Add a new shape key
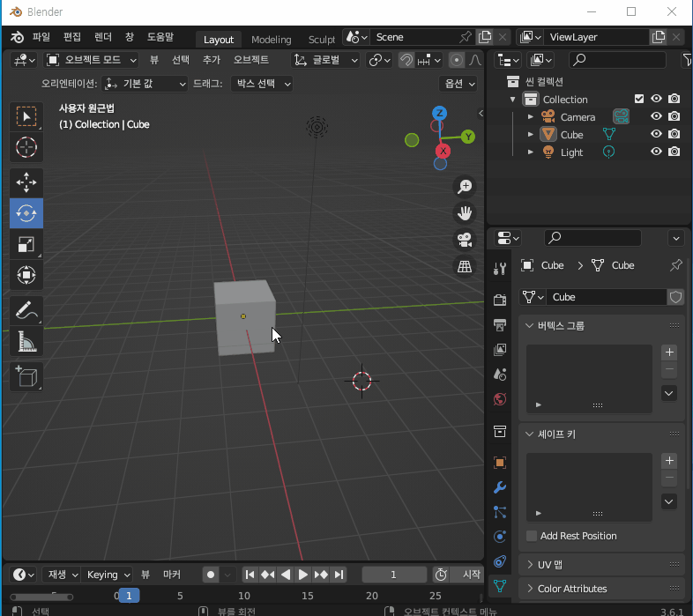Screen dimensions: 693x616 (x=669, y=460)
